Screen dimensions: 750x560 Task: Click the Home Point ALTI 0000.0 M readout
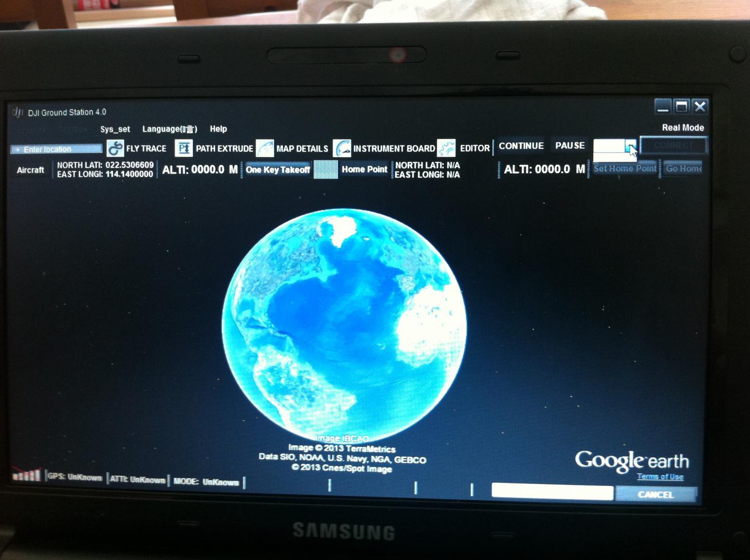click(544, 169)
